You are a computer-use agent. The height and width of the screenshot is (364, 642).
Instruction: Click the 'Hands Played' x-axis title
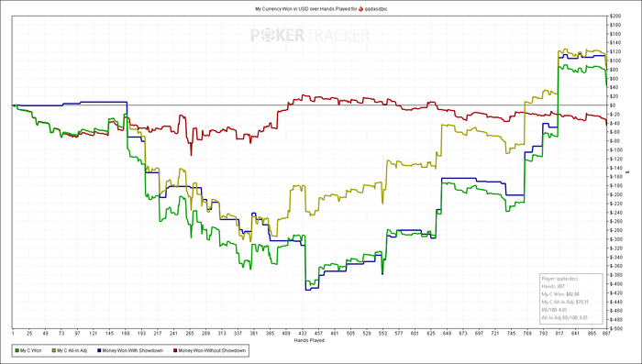[x=309, y=341]
